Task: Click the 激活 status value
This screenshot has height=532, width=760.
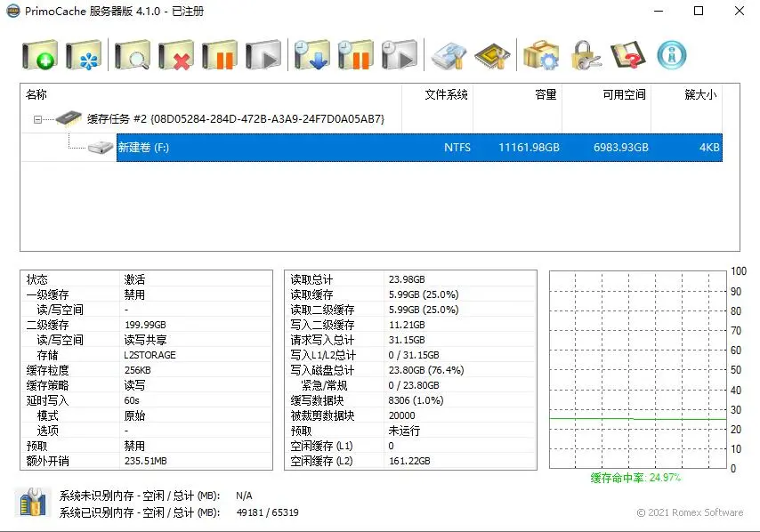Action: coord(134,279)
